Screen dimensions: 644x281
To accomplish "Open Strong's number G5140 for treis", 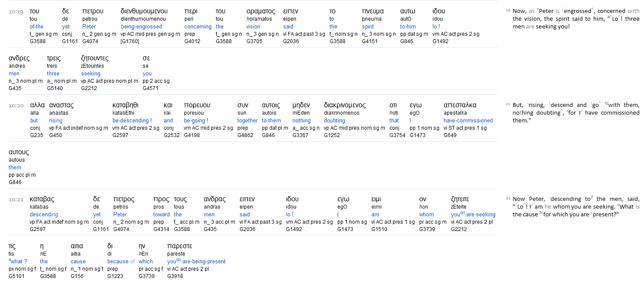I will 54,88.
